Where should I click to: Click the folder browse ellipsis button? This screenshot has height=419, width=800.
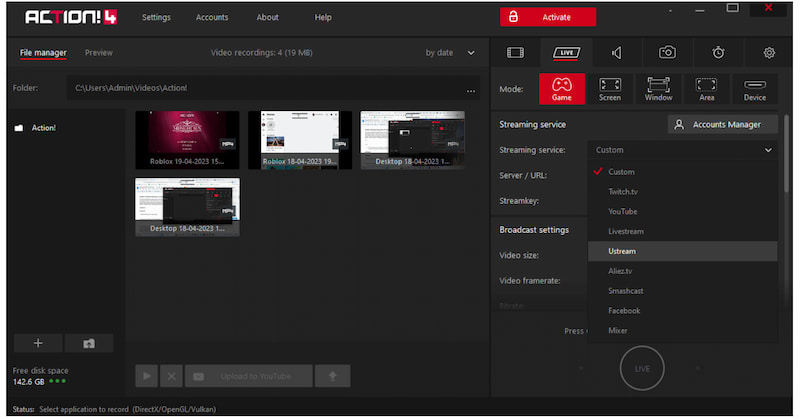click(x=470, y=89)
